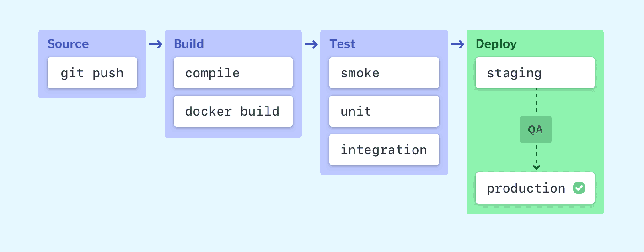This screenshot has height=252, width=644.
Task: Select the Test stage heading
Action: click(343, 44)
